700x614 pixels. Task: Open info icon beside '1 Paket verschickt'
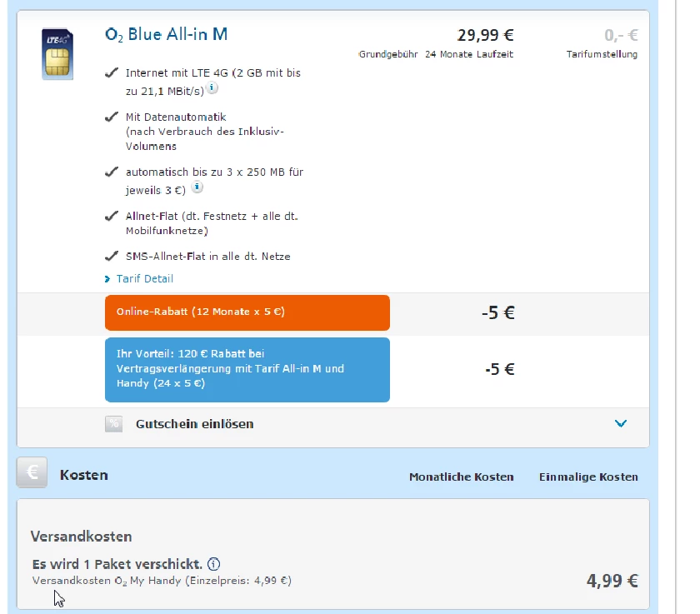pyautogui.click(x=214, y=564)
